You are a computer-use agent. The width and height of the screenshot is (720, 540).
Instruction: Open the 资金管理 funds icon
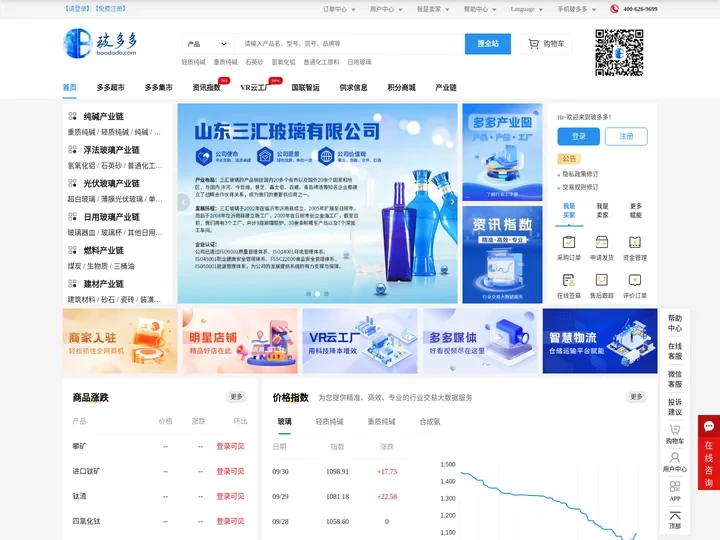coord(635,242)
